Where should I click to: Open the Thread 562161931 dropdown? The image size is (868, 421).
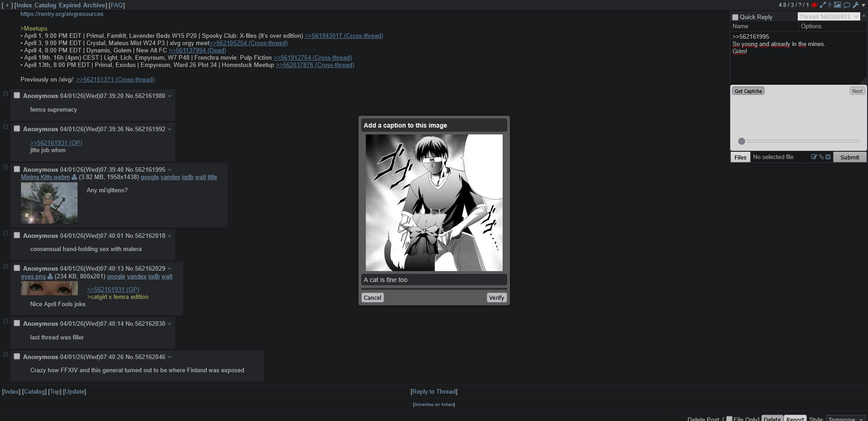pyautogui.click(x=829, y=16)
